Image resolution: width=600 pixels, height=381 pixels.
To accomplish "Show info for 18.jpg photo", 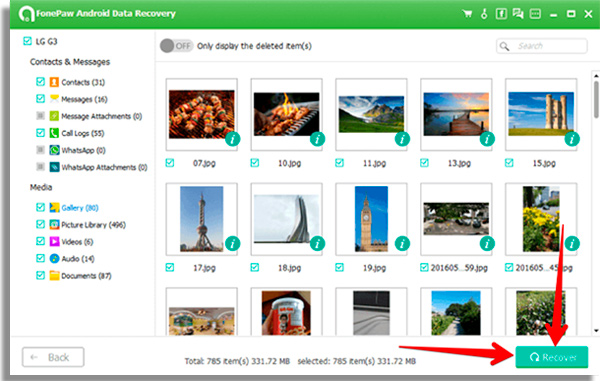I will [317, 243].
